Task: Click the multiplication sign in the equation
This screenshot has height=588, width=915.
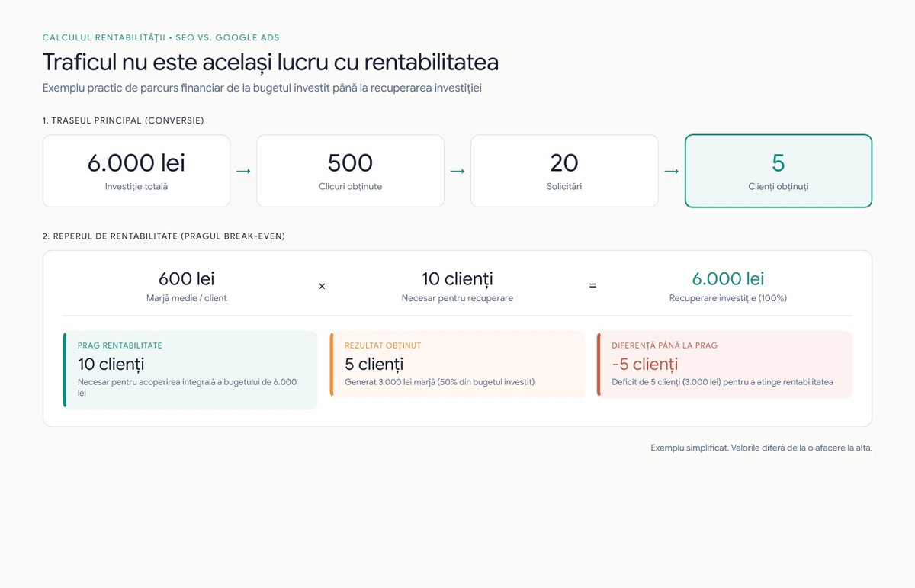Action: point(322,286)
